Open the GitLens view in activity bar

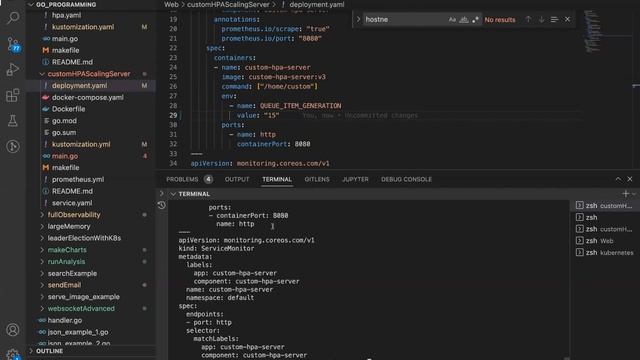(x=13, y=146)
